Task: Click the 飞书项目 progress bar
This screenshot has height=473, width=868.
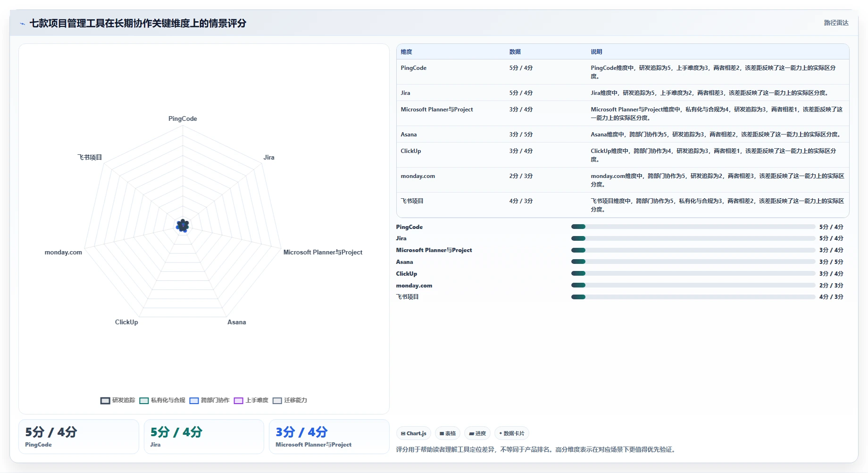Action: point(693,297)
